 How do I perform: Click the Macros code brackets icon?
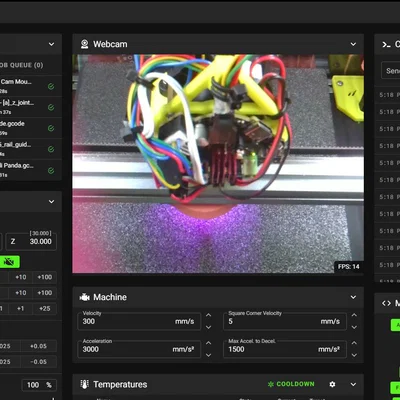(386, 303)
